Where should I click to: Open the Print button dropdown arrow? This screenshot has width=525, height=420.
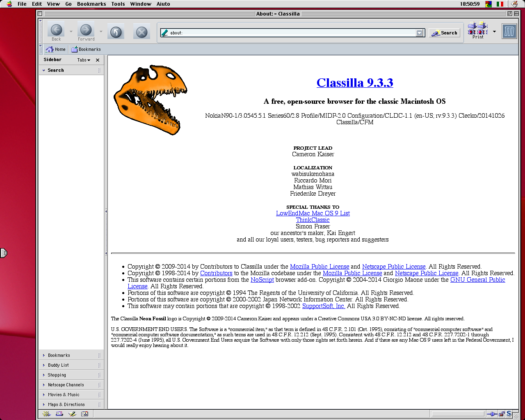(494, 32)
